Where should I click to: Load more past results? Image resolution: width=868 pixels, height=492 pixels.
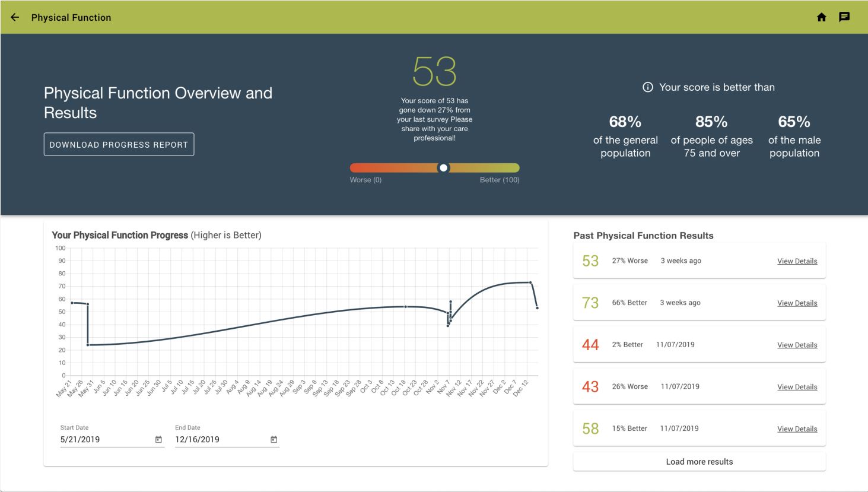point(699,462)
